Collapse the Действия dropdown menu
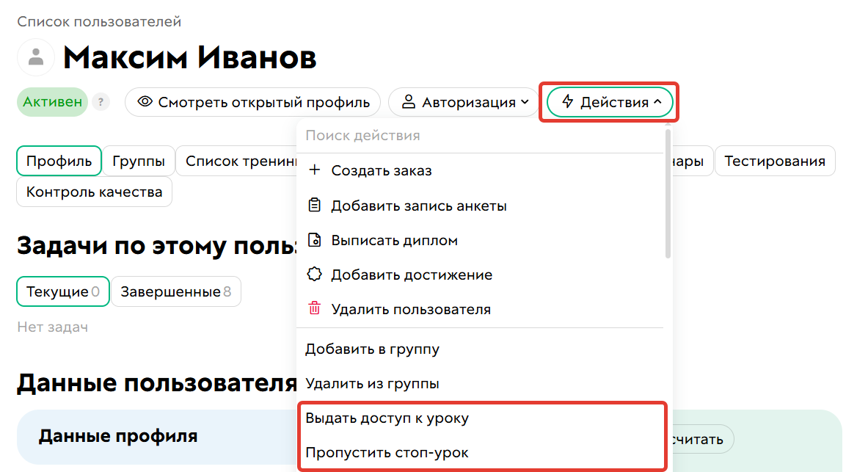Screen dimensions: 868x472 [x=608, y=102]
